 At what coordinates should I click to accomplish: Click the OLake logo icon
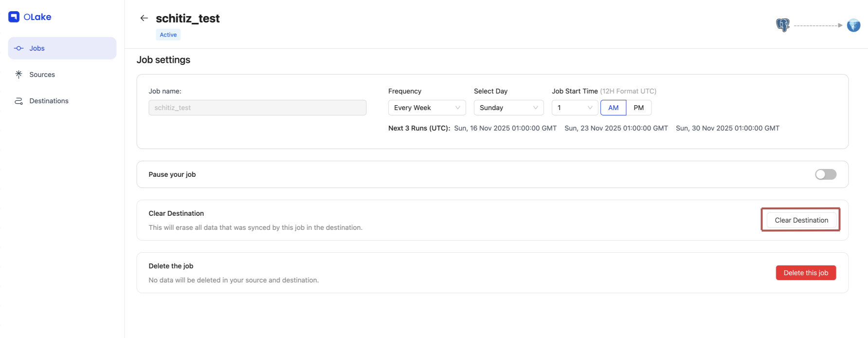14,17
